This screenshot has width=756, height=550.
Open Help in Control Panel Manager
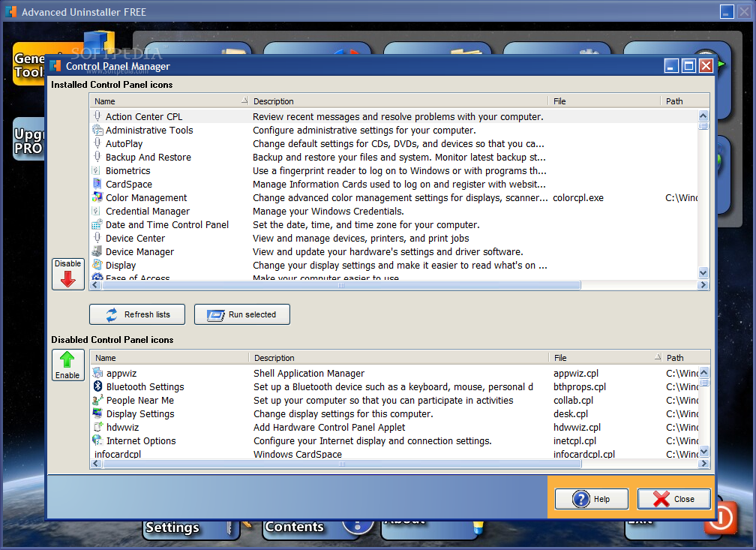click(592, 499)
